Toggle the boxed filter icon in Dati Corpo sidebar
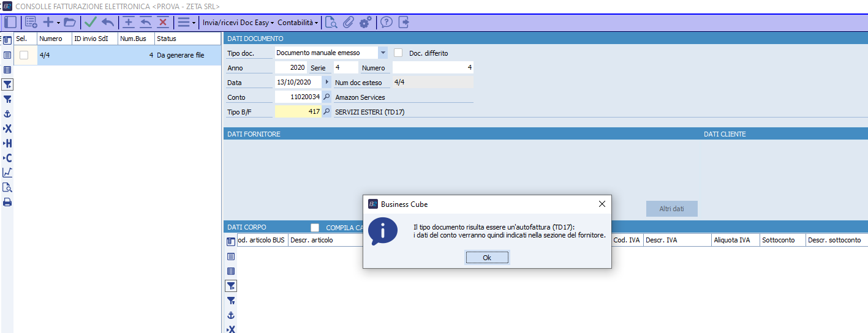Screen dimensions: 868x333 (231, 286)
